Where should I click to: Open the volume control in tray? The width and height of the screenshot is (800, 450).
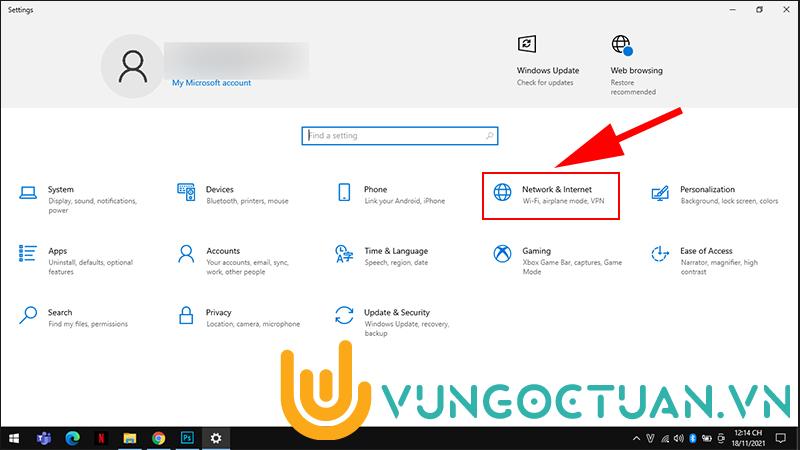click(679, 438)
